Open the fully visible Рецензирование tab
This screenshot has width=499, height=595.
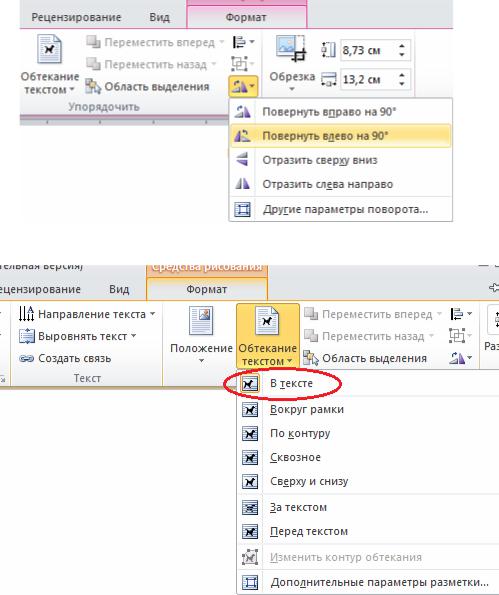pos(76,17)
